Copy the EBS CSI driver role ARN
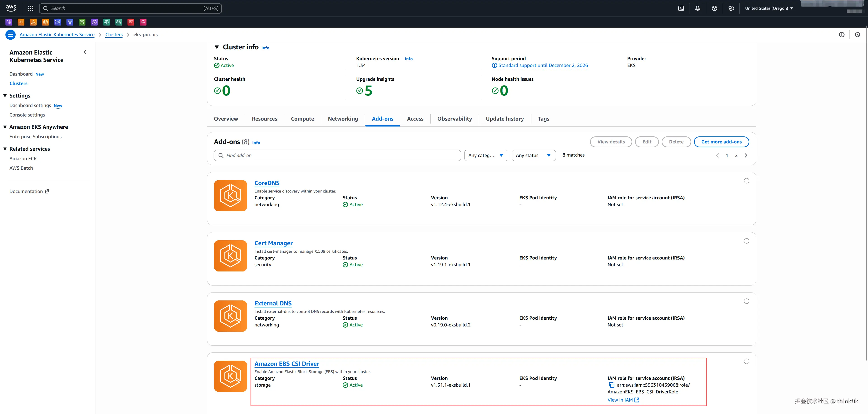Image resolution: width=868 pixels, height=414 pixels. 611,385
